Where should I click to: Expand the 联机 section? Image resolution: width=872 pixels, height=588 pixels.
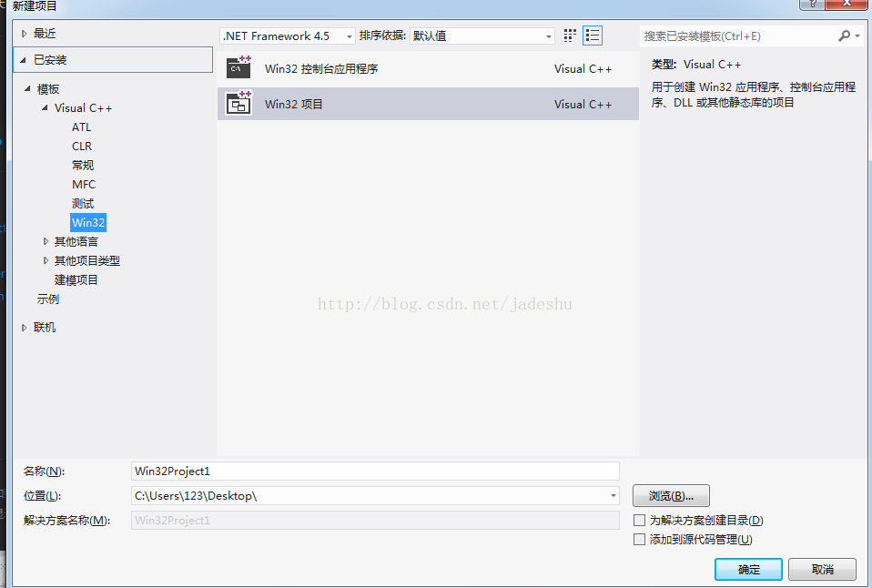click(24, 328)
